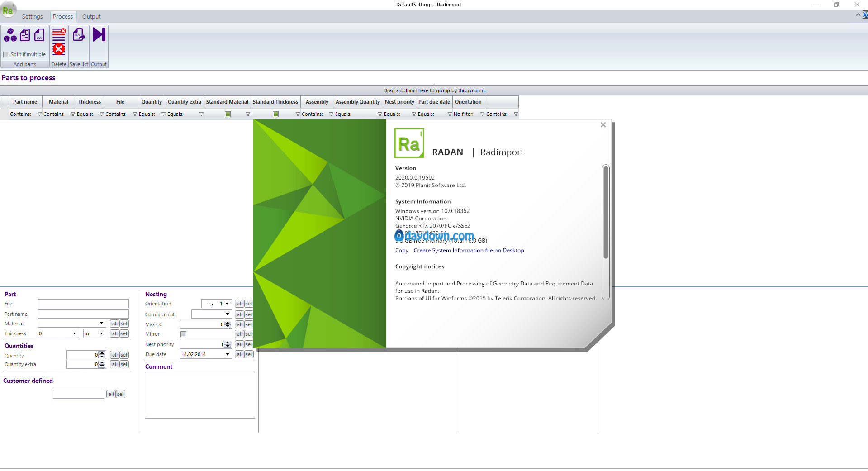Click Create System Information file on Desktop
This screenshot has width=868, height=471.
pos(469,250)
